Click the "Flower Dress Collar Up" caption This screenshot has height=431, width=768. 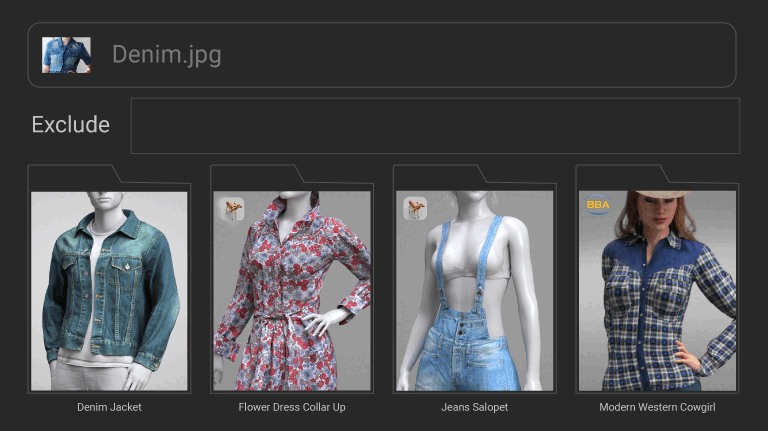(292, 407)
